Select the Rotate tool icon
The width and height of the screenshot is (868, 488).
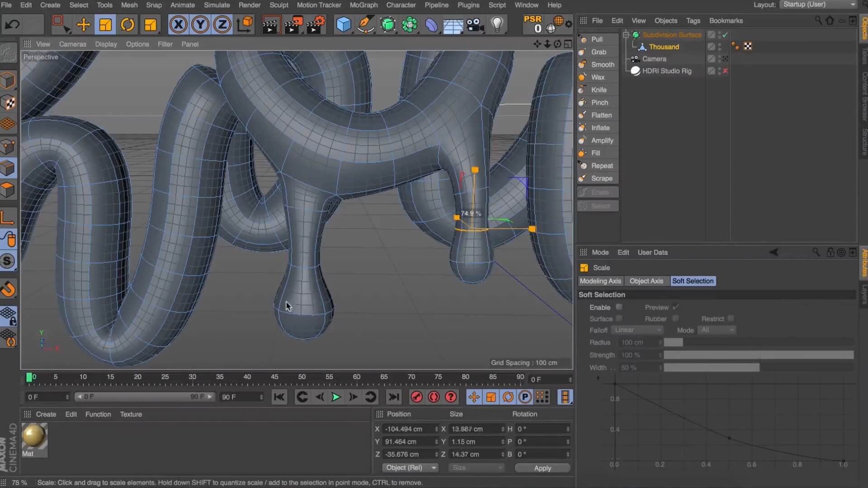[x=127, y=24]
